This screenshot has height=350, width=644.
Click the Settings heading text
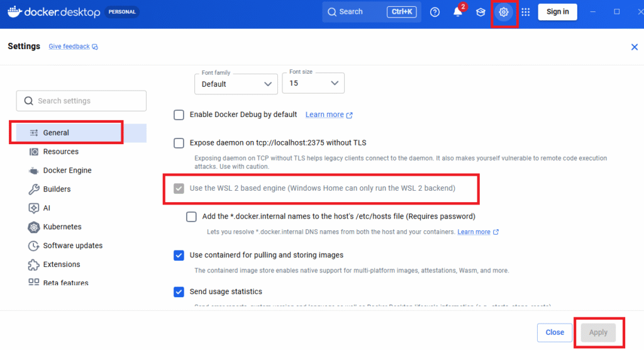tap(24, 46)
